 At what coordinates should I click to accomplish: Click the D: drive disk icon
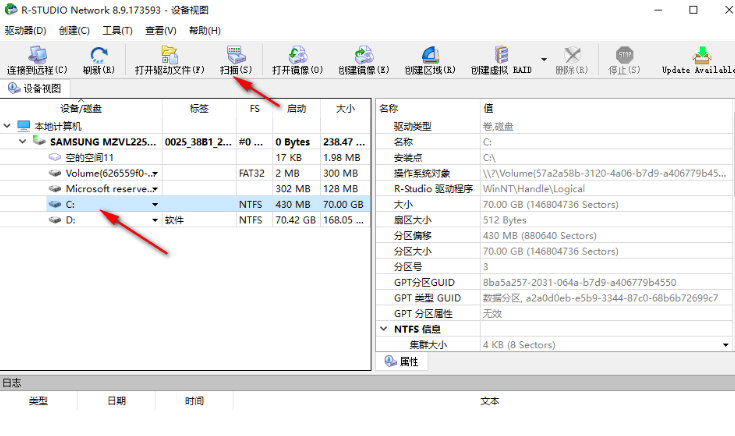coord(55,220)
